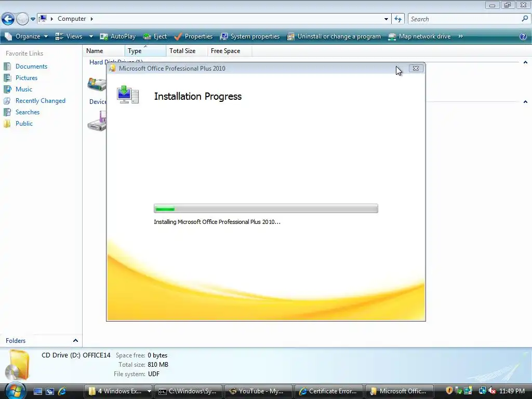The image size is (532, 399).
Task: Collapse the Devices group arrow
Action: 525,101
